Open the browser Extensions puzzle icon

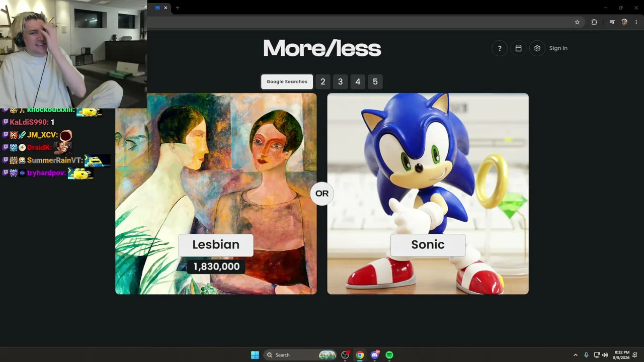tap(594, 22)
